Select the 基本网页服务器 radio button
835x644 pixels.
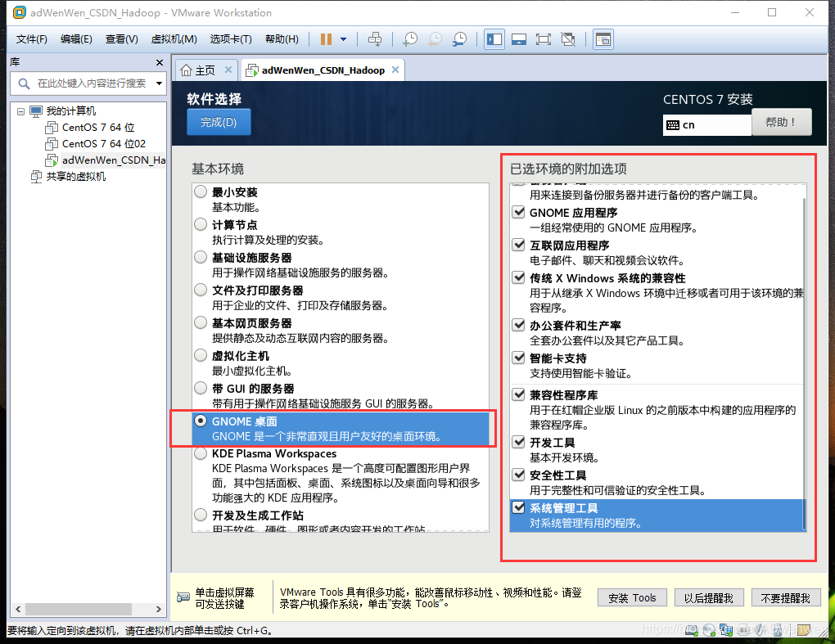[201, 323]
